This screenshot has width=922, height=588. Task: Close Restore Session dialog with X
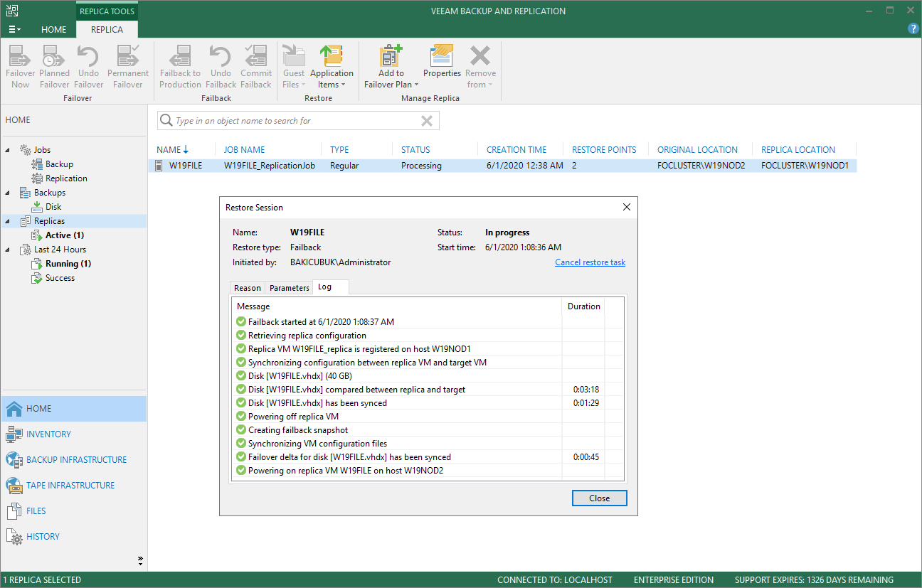pos(627,208)
